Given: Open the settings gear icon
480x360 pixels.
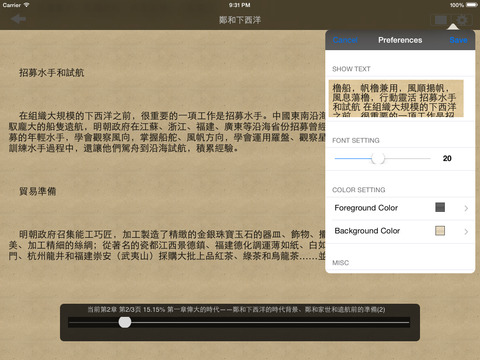Looking at the screenshot, I should 462,20.
